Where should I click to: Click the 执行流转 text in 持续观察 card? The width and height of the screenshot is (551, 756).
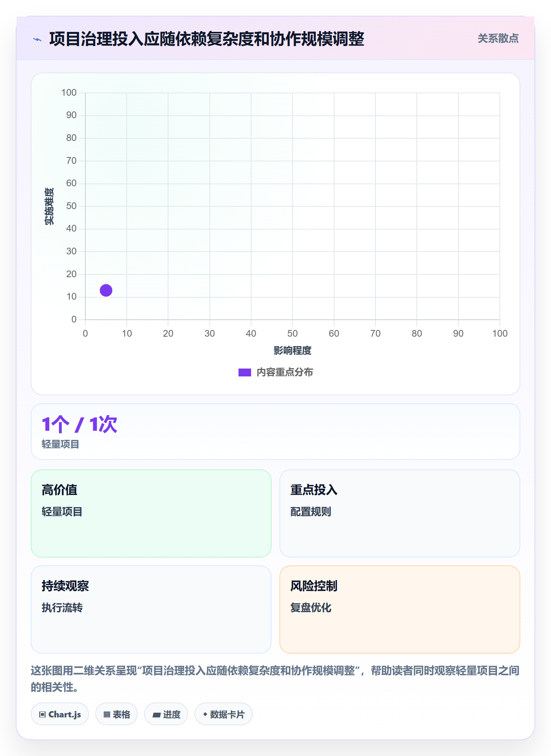pyautogui.click(x=62, y=608)
